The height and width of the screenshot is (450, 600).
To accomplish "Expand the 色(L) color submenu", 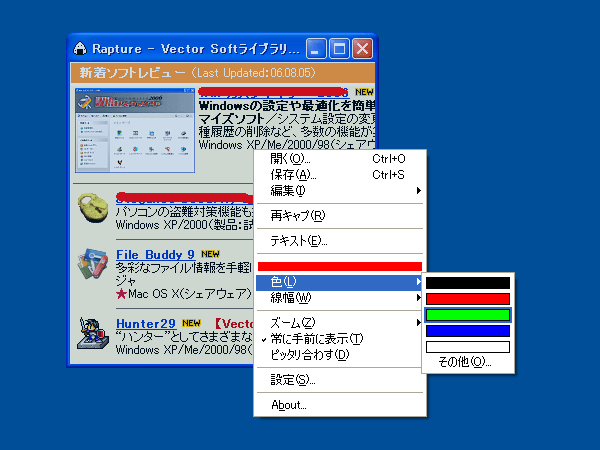I will [x=340, y=282].
